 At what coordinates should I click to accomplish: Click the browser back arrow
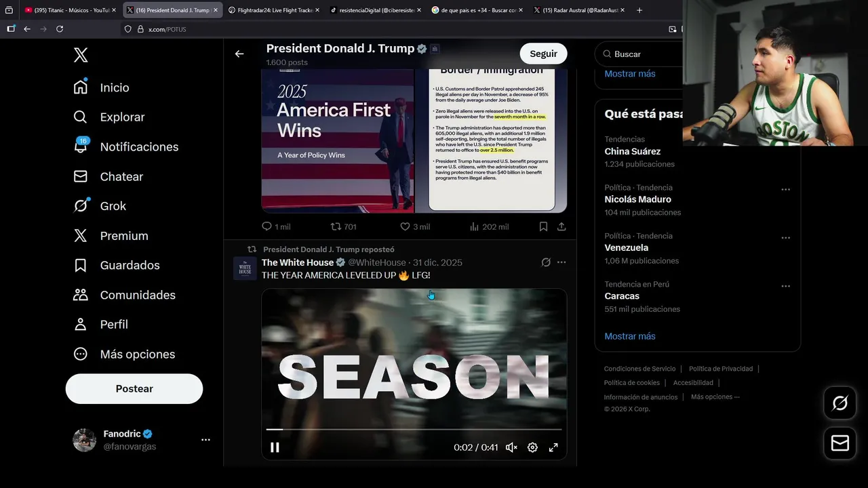click(27, 29)
